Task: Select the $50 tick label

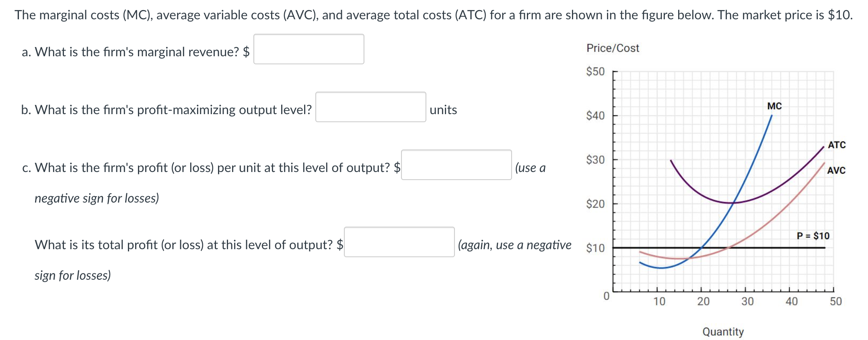Action: coord(595,71)
